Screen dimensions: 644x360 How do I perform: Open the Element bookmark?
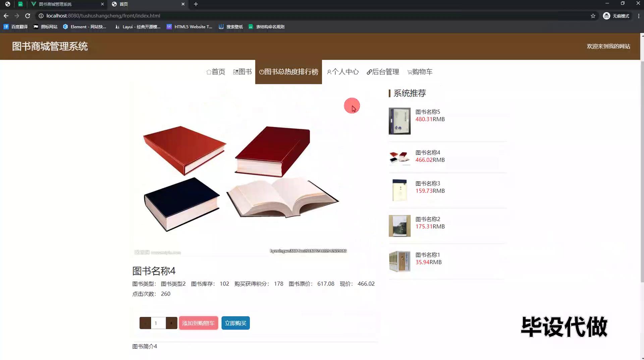click(x=85, y=27)
